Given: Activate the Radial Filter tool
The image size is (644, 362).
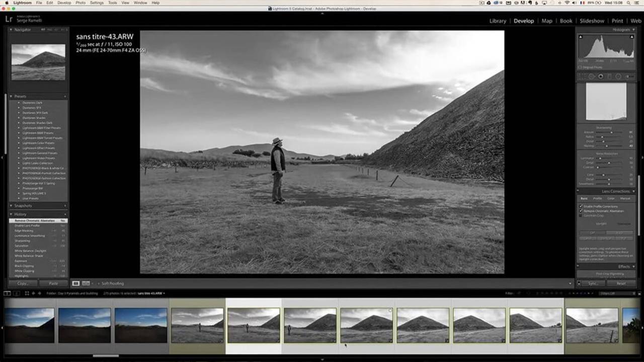Looking at the screenshot, I should click(x=618, y=76).
